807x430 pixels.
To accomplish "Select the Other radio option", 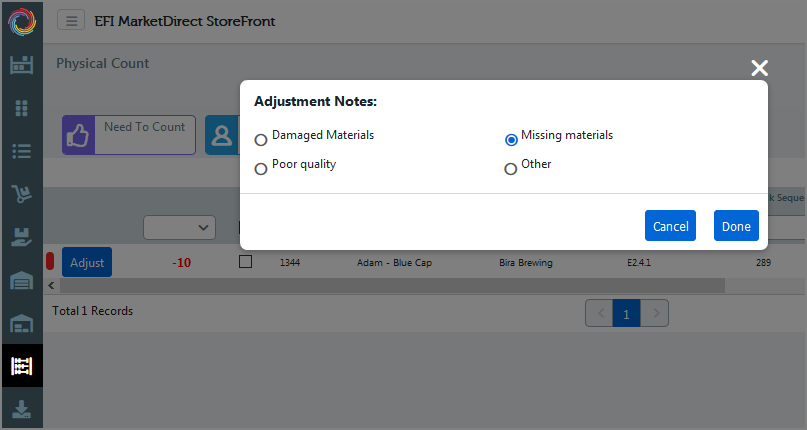I will (511, 169).
